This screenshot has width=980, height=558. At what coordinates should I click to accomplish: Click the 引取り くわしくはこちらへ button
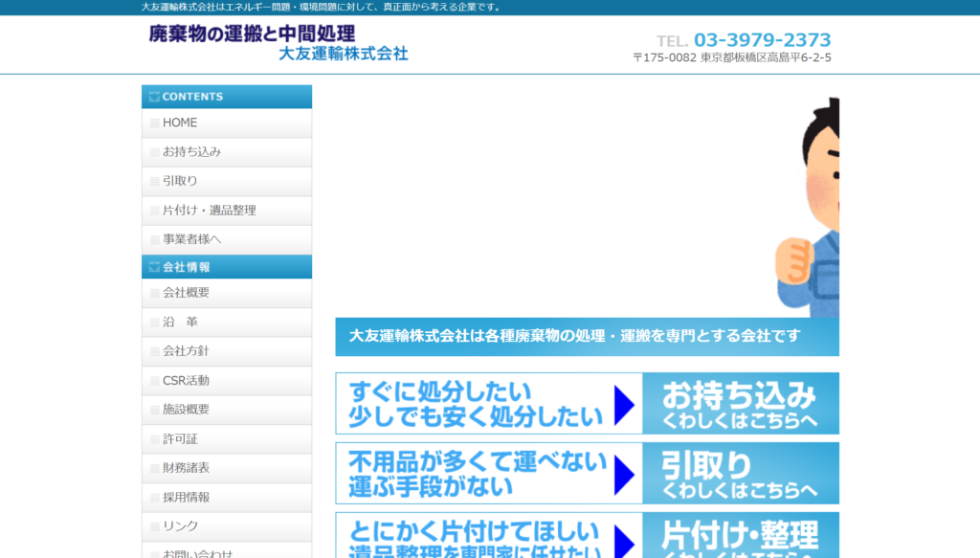(x=740, y=474)
